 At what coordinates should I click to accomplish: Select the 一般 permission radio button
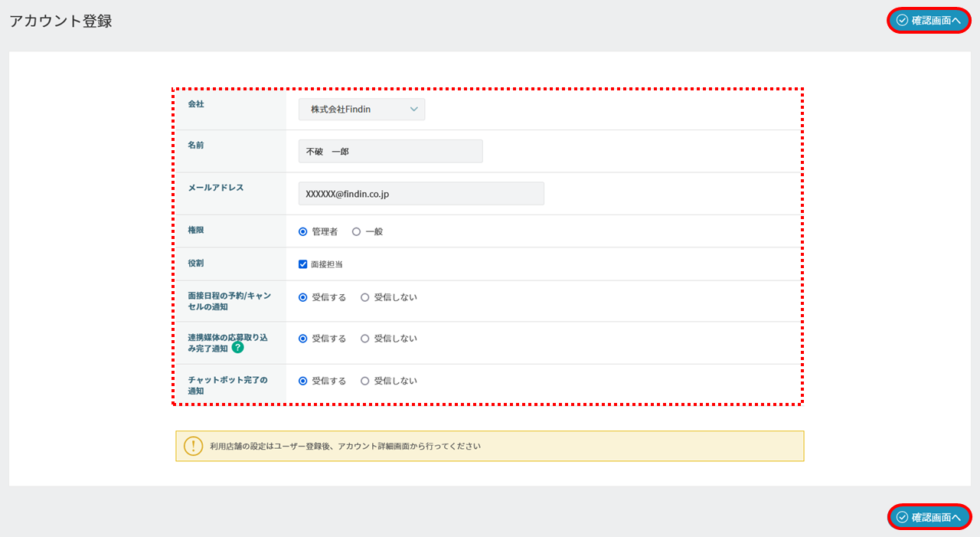pyautogui.click(x=356, y=231)
